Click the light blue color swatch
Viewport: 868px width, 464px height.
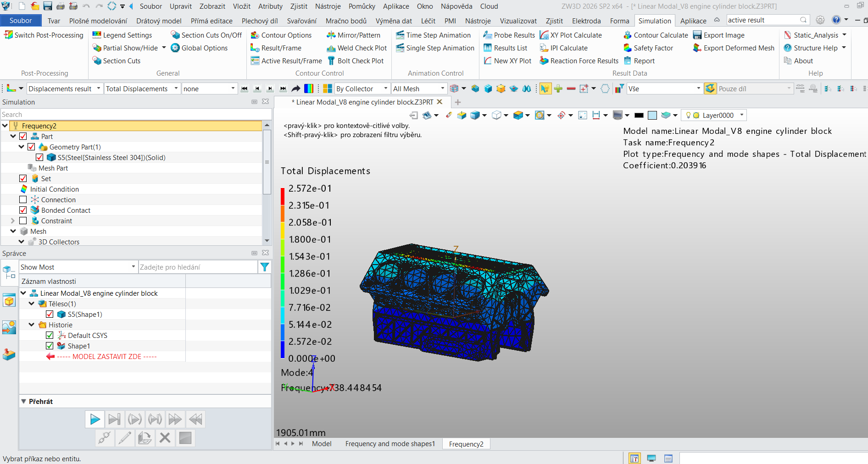click(652, 115)
